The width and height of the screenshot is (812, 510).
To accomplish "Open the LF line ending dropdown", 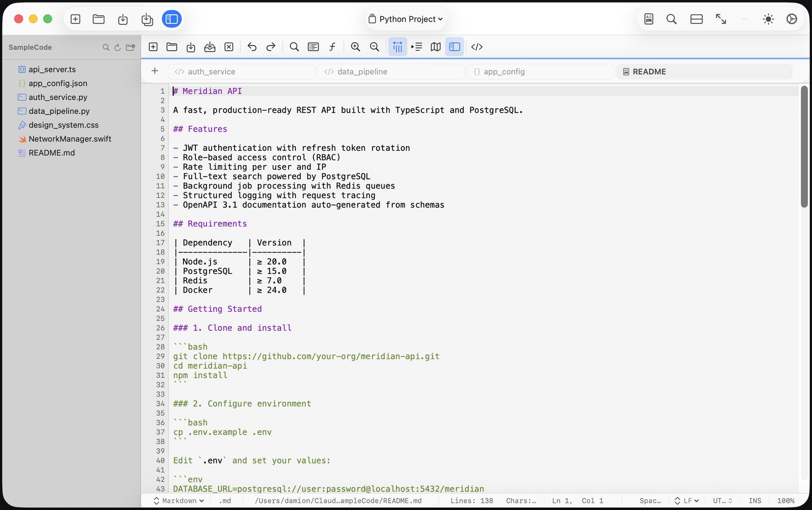I will (x=687, y=501).
